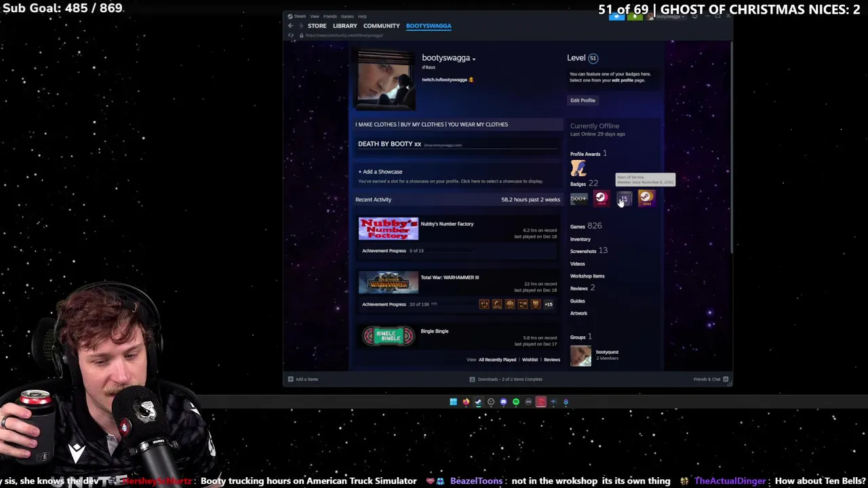Open Friends & Chat icon at bottom right
Viewport: 868px width, 488px height.
point(726,379)
